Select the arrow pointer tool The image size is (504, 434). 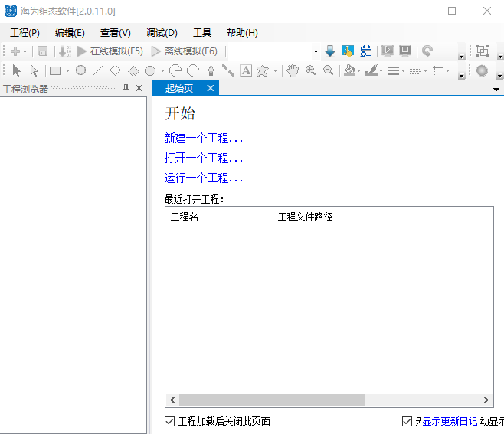[16, 70]
